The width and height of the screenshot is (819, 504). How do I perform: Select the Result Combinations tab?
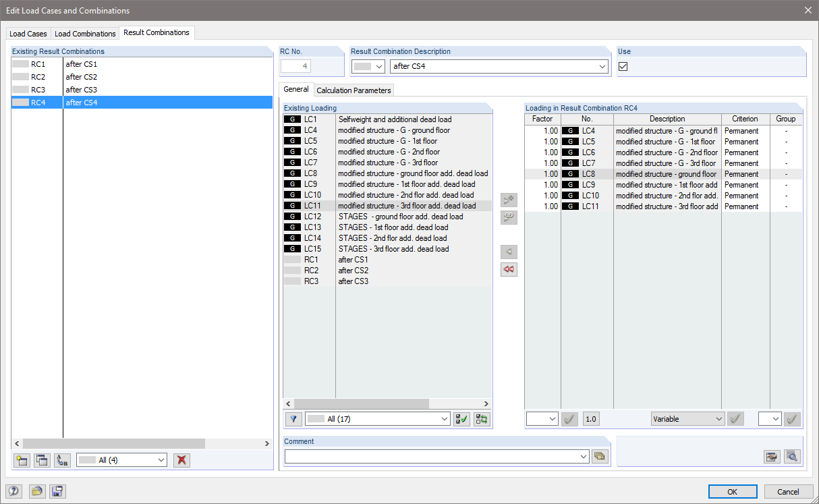(x=157, y=32)
